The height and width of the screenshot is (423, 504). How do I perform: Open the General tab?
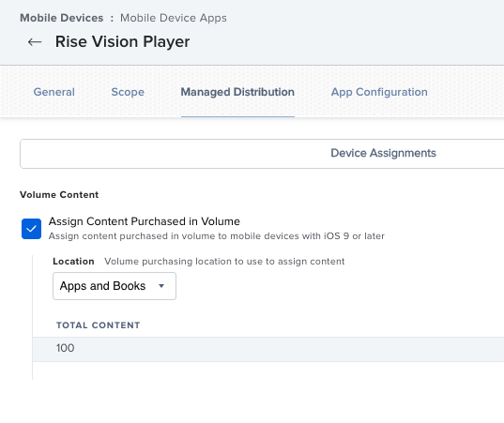click(54, 92)
